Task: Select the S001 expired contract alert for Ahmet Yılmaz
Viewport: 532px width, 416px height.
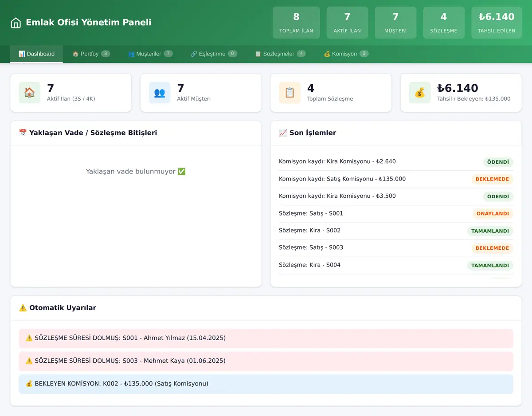Action: pos(266,338)
